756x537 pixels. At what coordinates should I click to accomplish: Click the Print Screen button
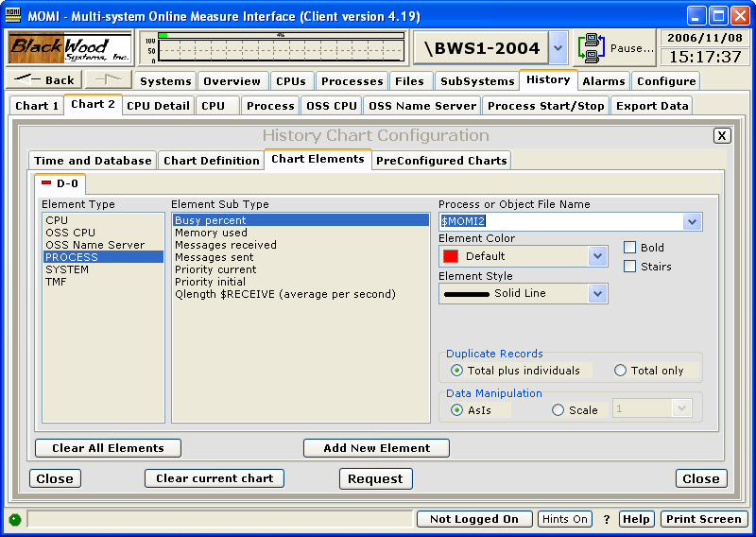tap(703, 519)
